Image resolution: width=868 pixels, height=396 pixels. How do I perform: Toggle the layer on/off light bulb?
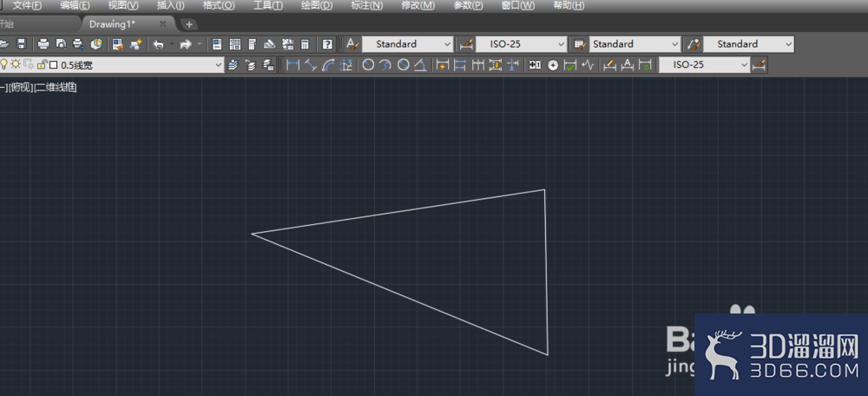pos(3,65)
